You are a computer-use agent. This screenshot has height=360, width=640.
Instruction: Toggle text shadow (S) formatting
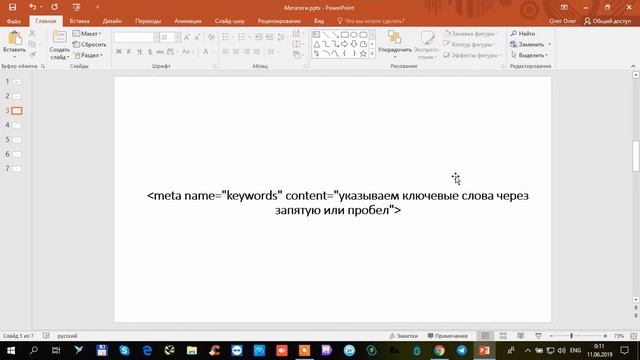[x=150, y=51]
